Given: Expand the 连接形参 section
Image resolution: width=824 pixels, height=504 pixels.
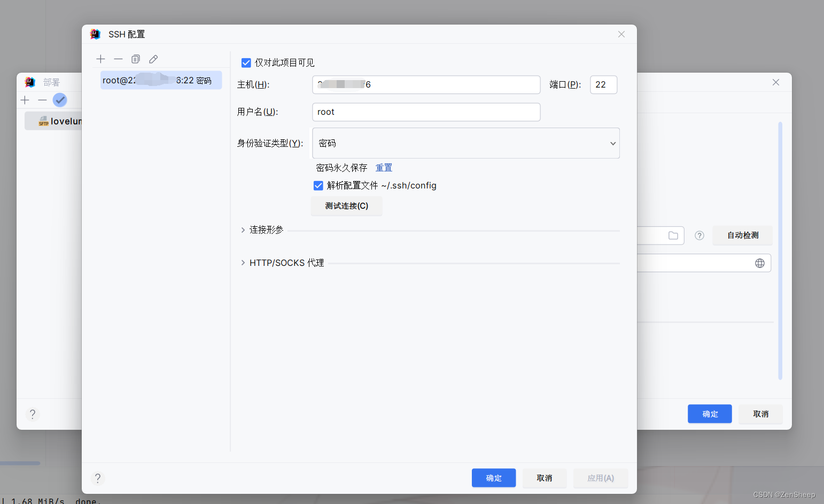Looking at the screenshot, I should pyautogui.click(x=243, y=230).
